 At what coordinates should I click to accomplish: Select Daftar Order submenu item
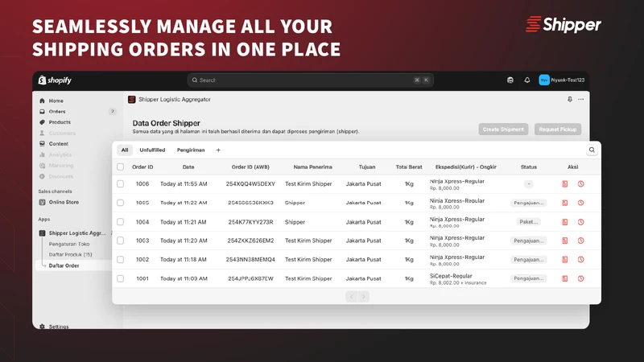(x=64, y=265)
